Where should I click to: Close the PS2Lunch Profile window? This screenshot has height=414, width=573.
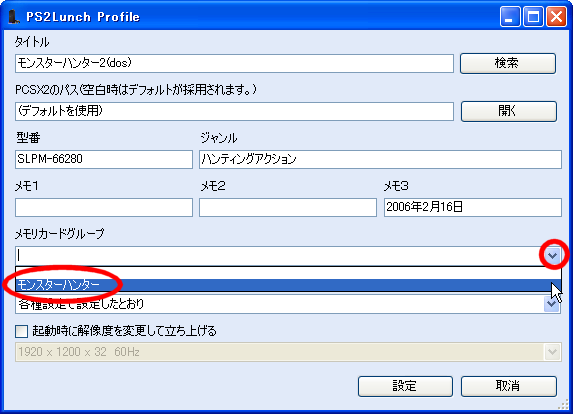(557, 17)
